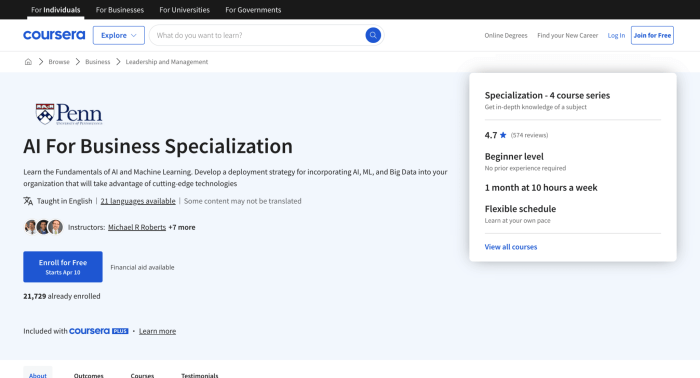
Task: Select the For Individuals tab
Action: click(56, 10)
